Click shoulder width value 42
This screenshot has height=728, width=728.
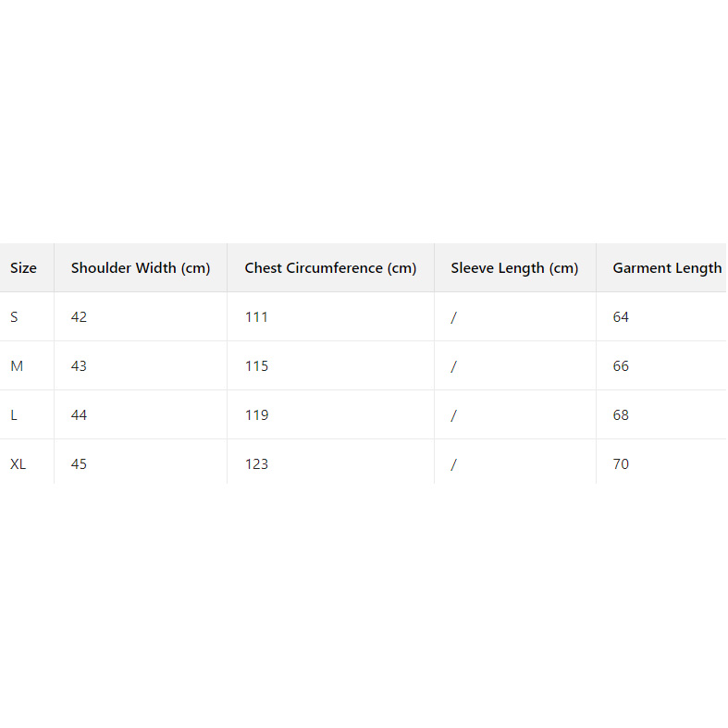pos(79,317)
